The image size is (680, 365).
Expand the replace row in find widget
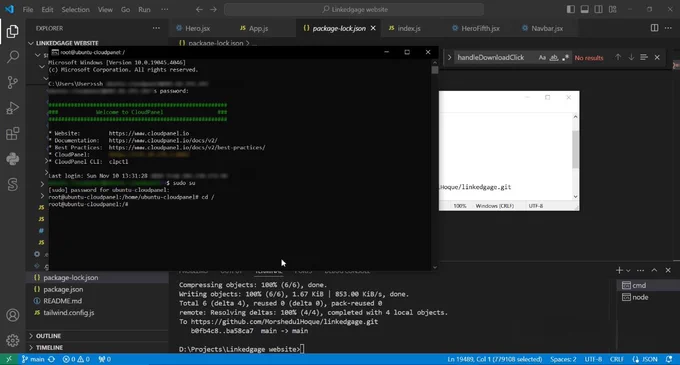[449, 57]
